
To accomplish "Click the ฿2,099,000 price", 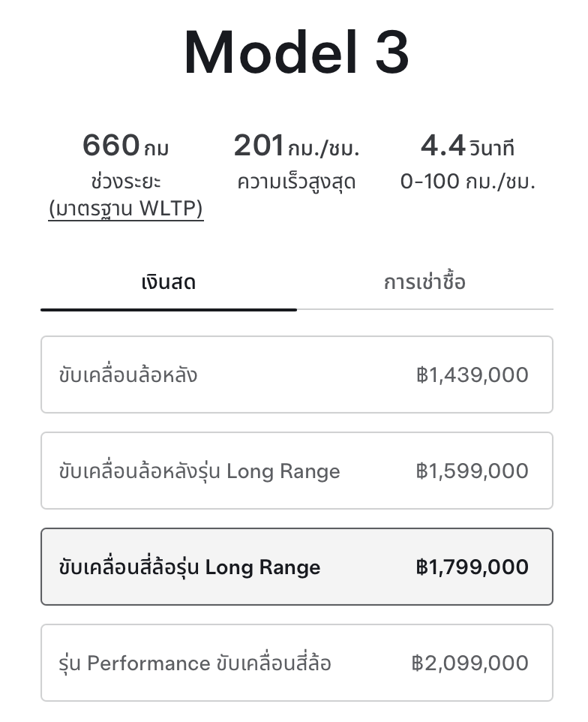I will pyautogui.click(x=470, y=663).
